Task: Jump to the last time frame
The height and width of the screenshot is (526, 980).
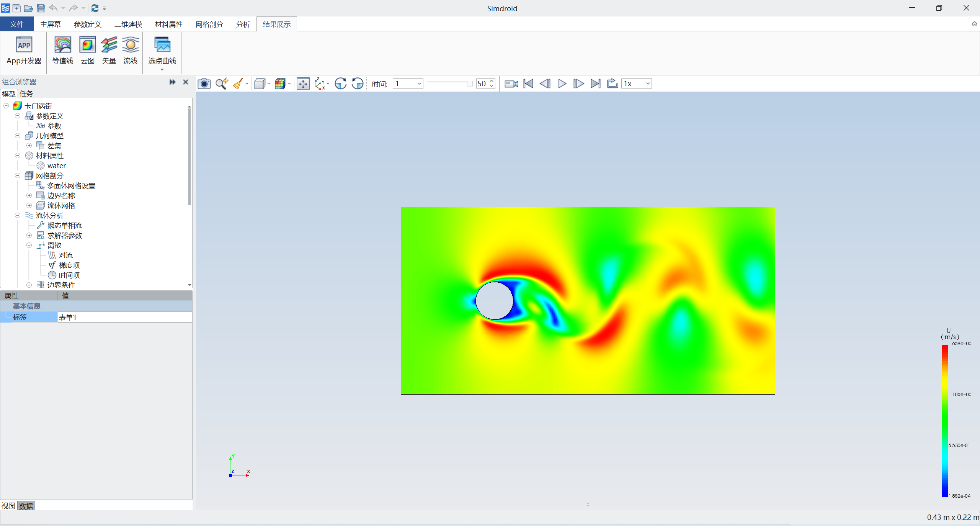Action: pos(595,84)
